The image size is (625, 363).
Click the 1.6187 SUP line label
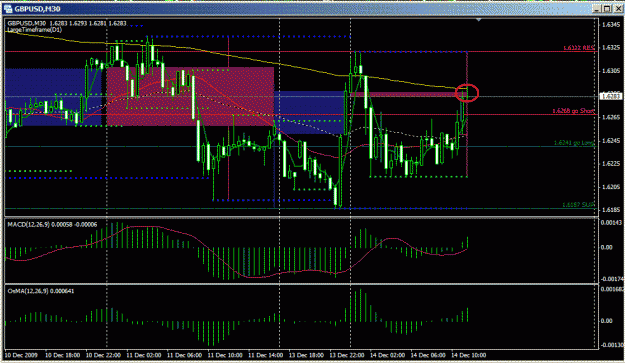point(578,205)
